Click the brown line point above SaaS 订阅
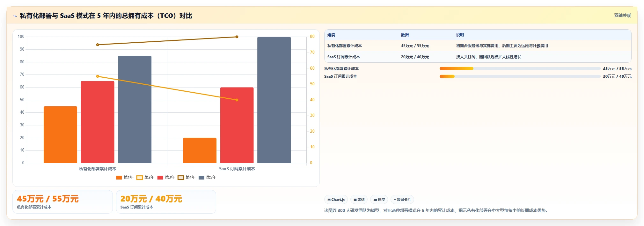644x226 pixels. click(x=237, y=37)
